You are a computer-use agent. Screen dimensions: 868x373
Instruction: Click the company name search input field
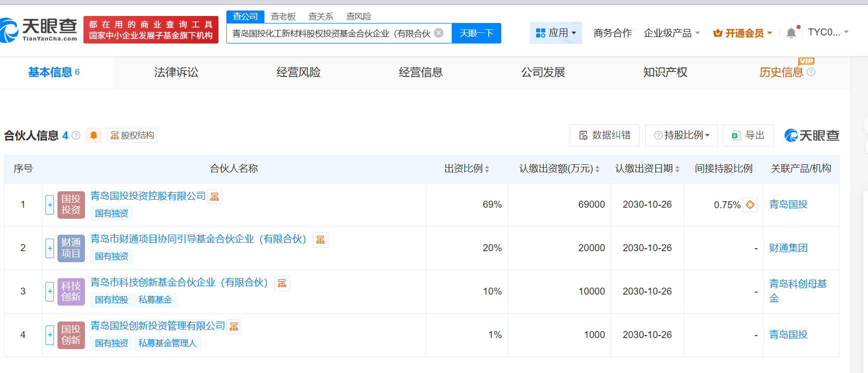click(x=330, y=33)
